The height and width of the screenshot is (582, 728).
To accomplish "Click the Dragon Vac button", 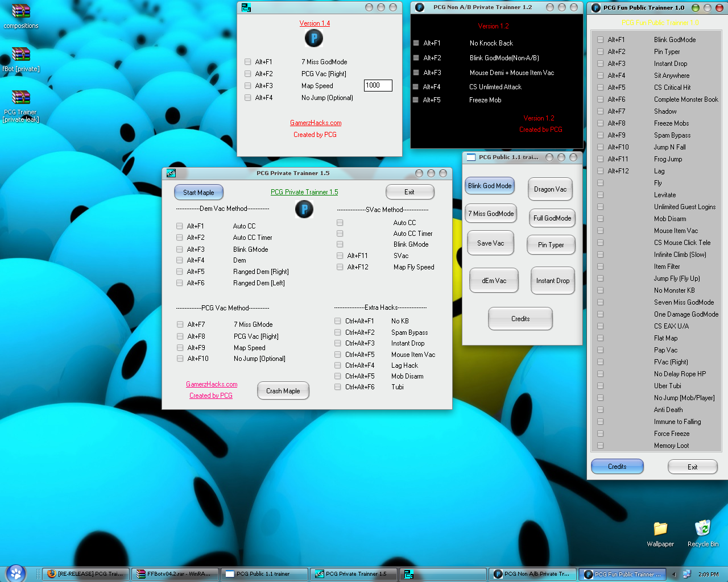I will coord(550,189).
